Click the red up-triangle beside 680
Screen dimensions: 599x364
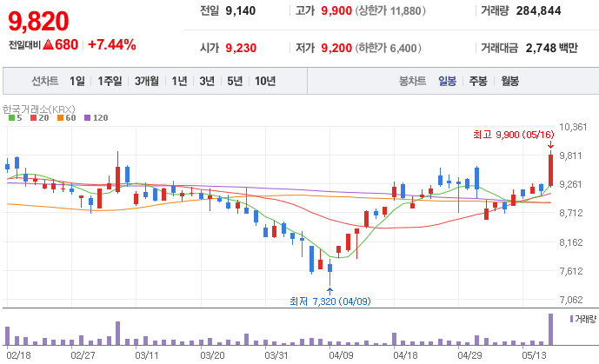[48, 44]
